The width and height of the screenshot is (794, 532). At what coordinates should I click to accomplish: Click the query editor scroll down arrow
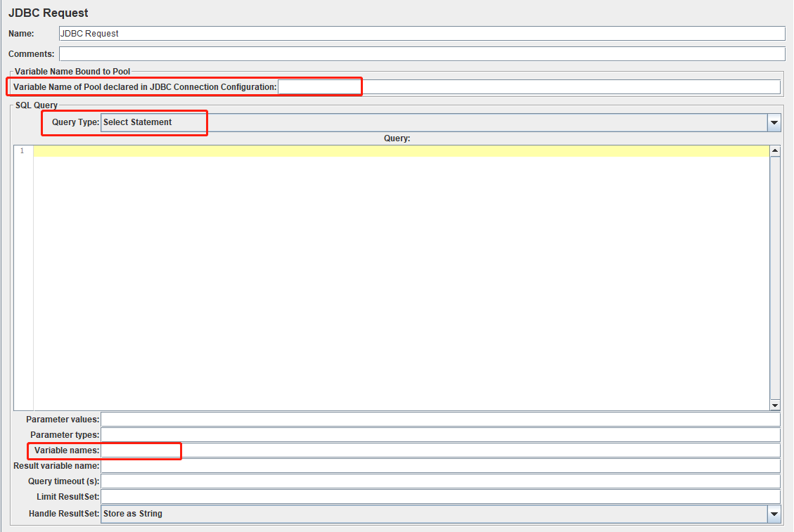click(x=775, y=405)
